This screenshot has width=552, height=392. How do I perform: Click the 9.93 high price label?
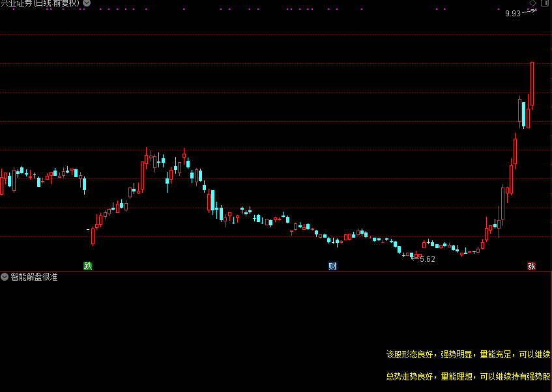[x=512, y=14]
